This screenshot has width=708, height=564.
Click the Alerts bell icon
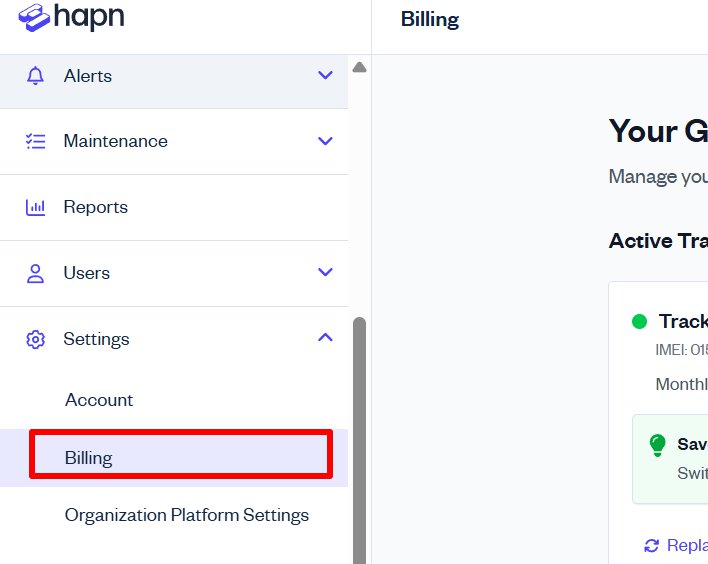(x=36, y=76)
